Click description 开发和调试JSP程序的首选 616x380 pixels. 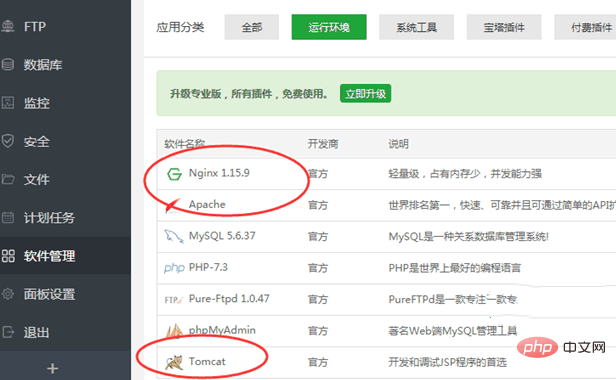pos(447,362)
